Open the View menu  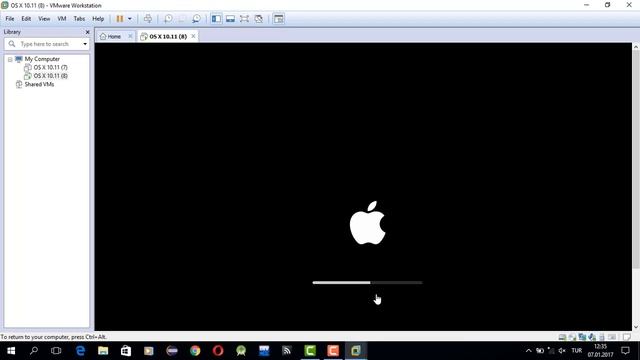pyautogui.click(x=44, y=19)
